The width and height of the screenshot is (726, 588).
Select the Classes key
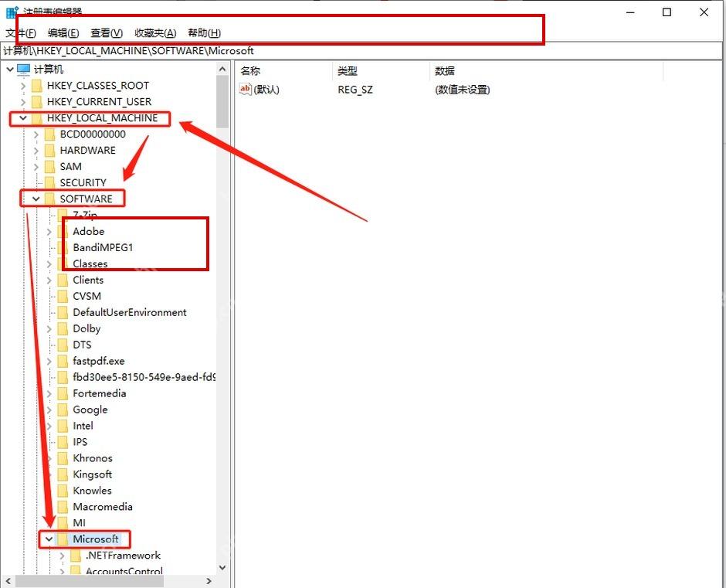click(90, 263)
